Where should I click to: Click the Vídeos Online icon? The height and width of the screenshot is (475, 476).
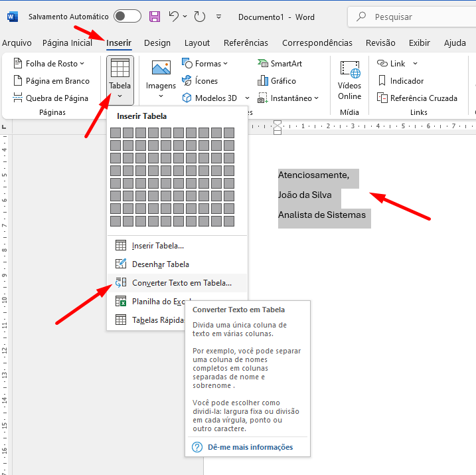coord(350,68)
